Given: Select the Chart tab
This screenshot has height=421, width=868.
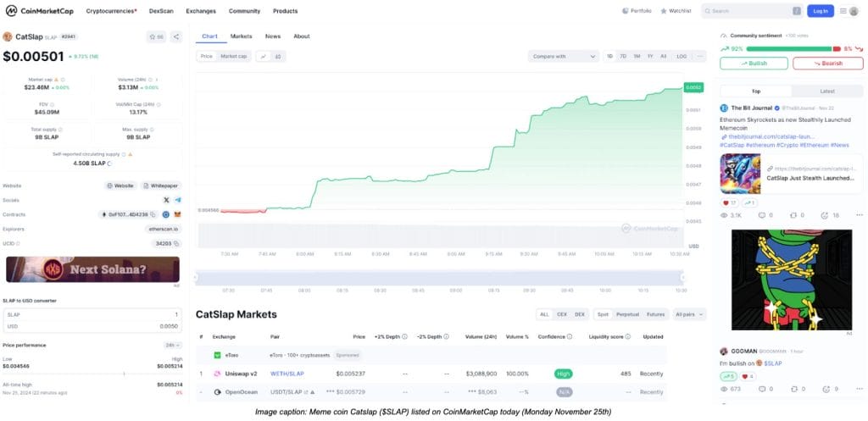Looking at the screenshot, I should [210, 36].
